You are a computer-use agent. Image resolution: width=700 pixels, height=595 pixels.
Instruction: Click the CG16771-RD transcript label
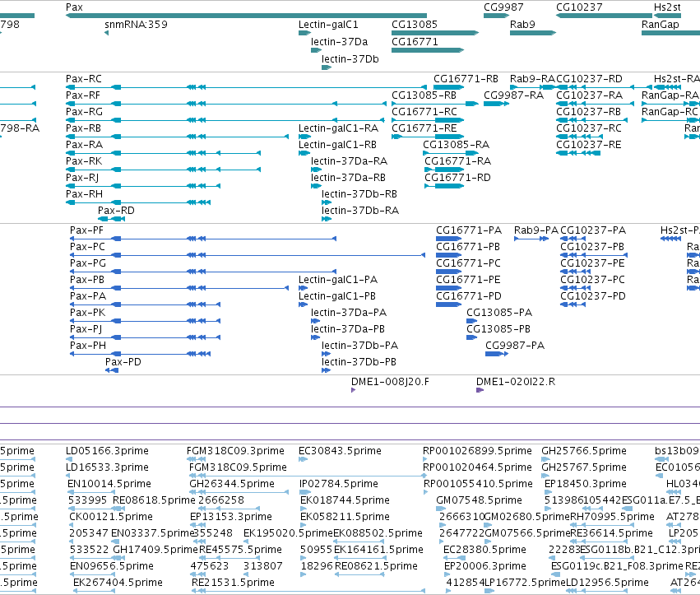click(457, 178)
